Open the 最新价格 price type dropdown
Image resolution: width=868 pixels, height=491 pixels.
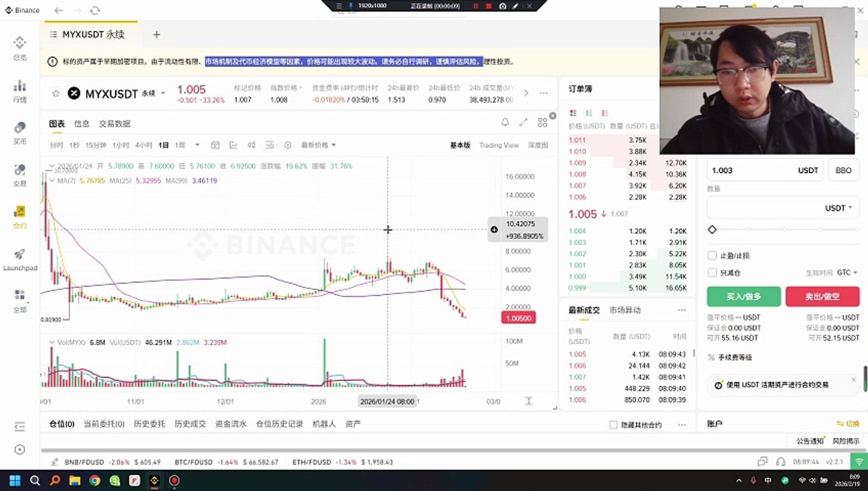coord(319,145)
